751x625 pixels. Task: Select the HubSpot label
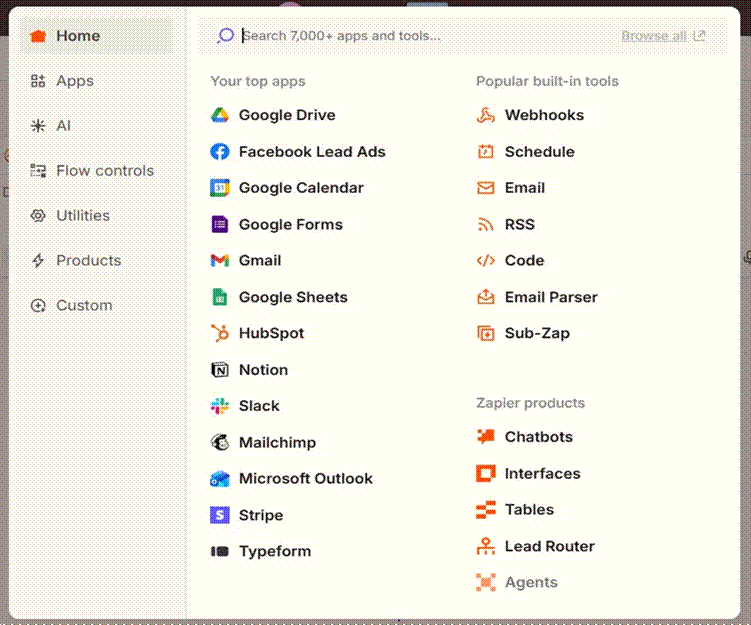pyautogui.click(x=272, y=333)
